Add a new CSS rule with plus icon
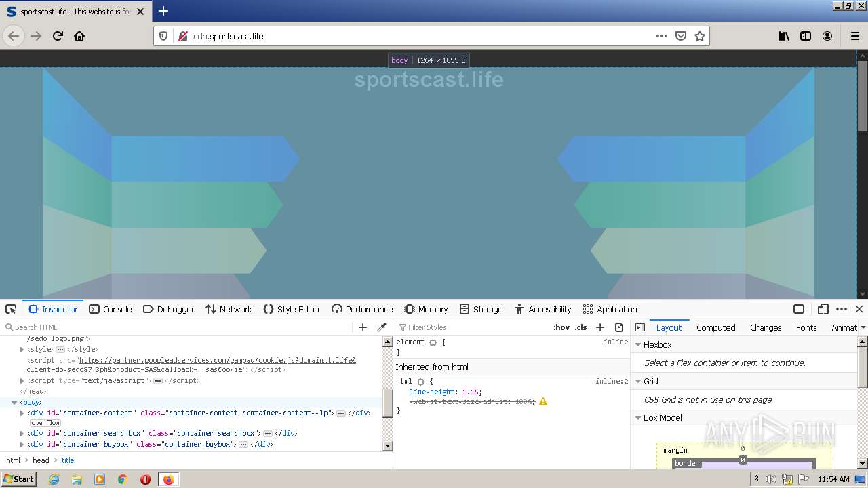The height and width of the screenshot is (488, 868). (599, 327)
